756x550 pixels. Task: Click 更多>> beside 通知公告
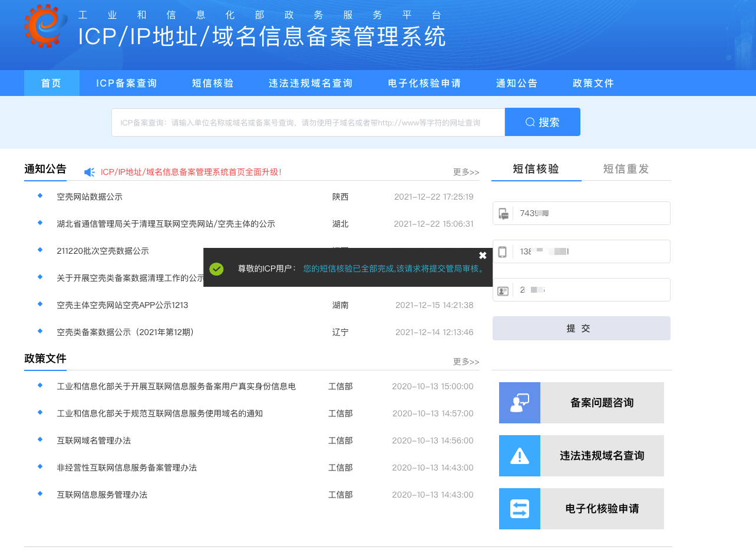[x=466, y=172]
